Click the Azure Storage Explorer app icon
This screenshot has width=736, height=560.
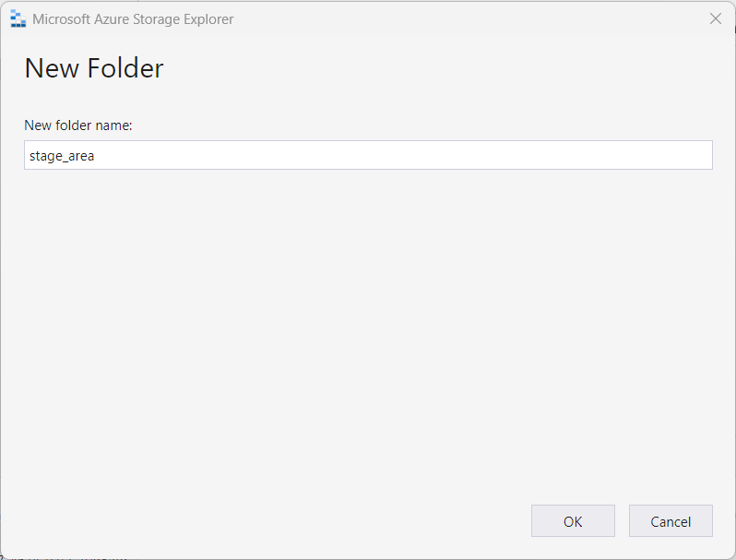coord(18,18)
